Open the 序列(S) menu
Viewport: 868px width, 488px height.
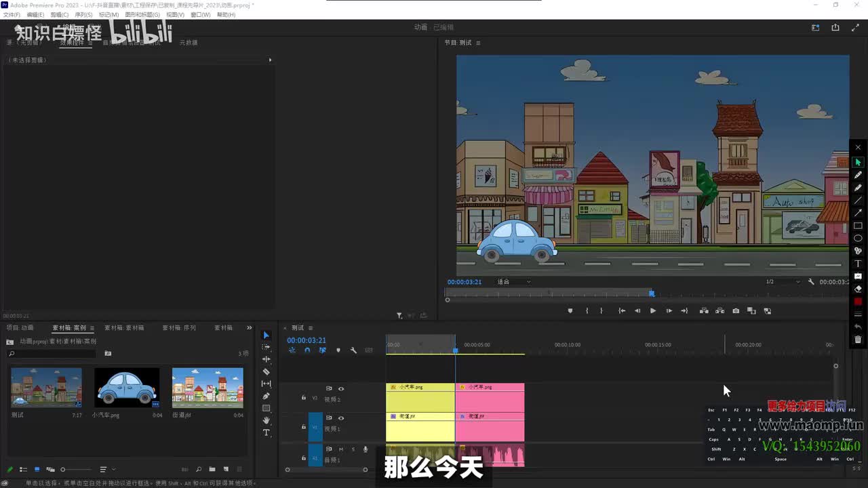pos(83,14)
